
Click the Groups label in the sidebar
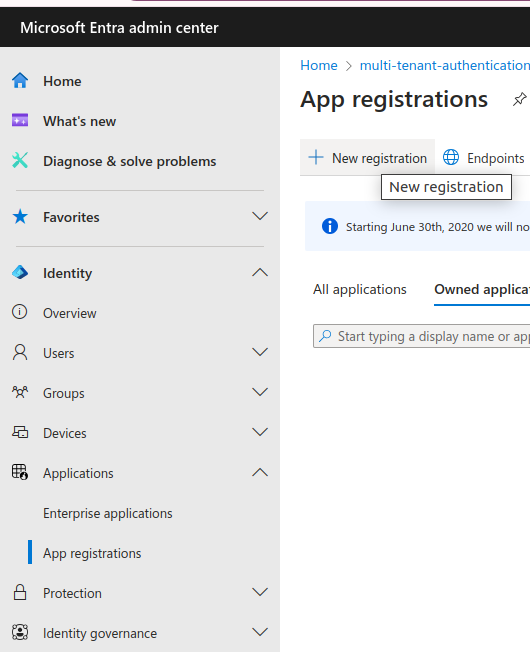(64, 393)
